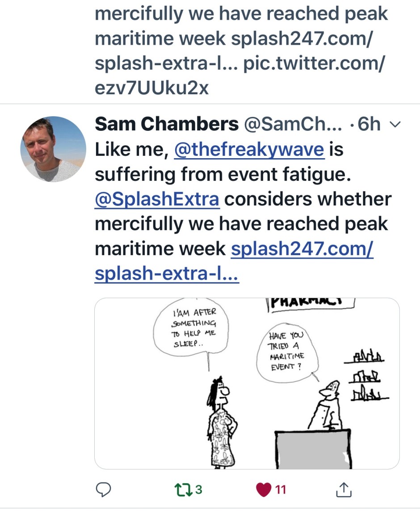The image size is (420, 511).
Task: Open the @SamCh... handle
Action: [x=292, y=125]
